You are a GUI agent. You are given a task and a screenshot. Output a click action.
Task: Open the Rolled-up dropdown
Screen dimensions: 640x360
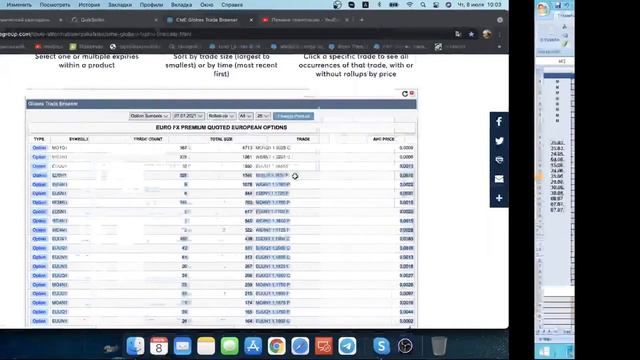pos(221,116)
